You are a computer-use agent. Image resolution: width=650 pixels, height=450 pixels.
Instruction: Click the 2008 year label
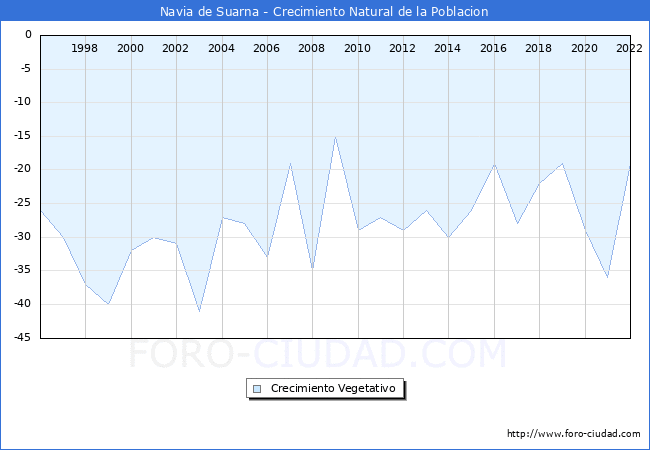tap(312, 48)
